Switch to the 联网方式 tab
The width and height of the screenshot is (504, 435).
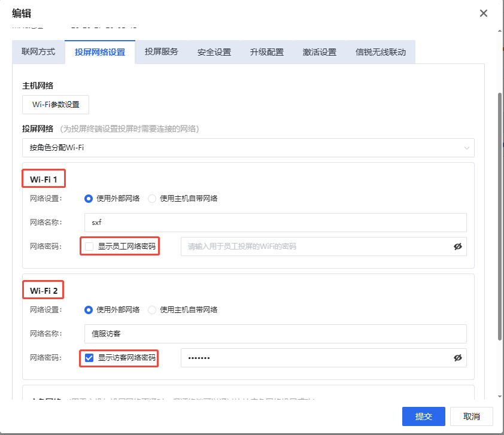coord(38,52)
